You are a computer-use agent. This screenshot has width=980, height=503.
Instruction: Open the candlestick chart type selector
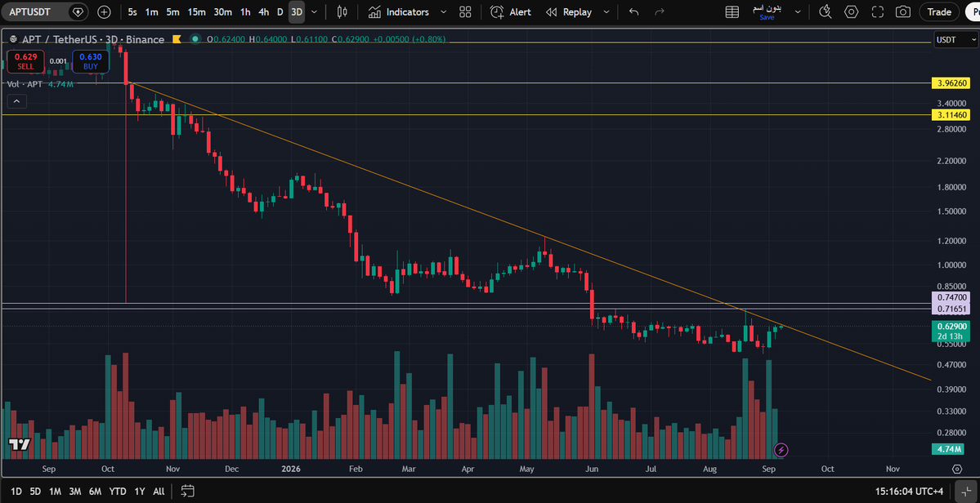point(342,12)
